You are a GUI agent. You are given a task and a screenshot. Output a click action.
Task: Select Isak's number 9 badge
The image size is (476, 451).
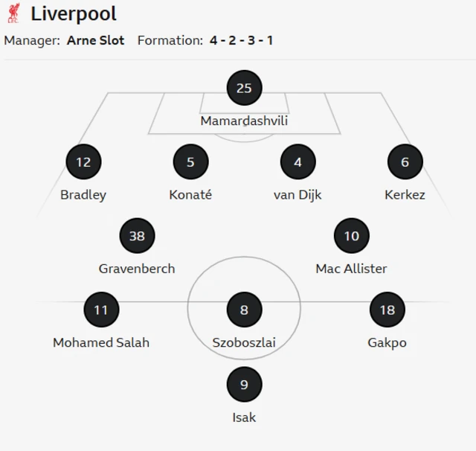click(x=244, y=384)
